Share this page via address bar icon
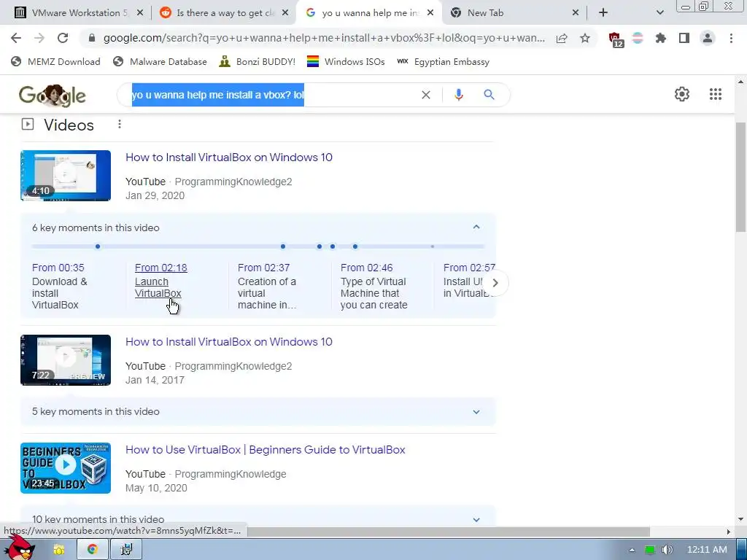The width and height of the screenshot is (747, 560). [x=562, y=38]
